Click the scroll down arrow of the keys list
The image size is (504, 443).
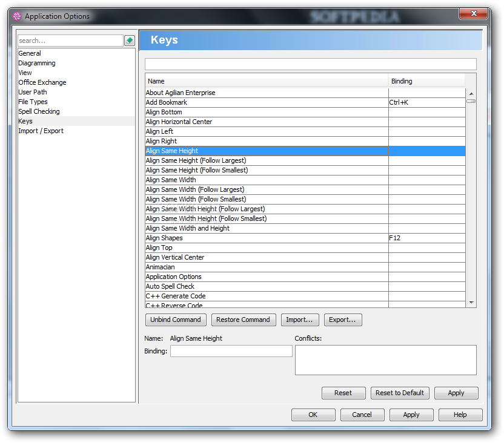tap(471, 303)
